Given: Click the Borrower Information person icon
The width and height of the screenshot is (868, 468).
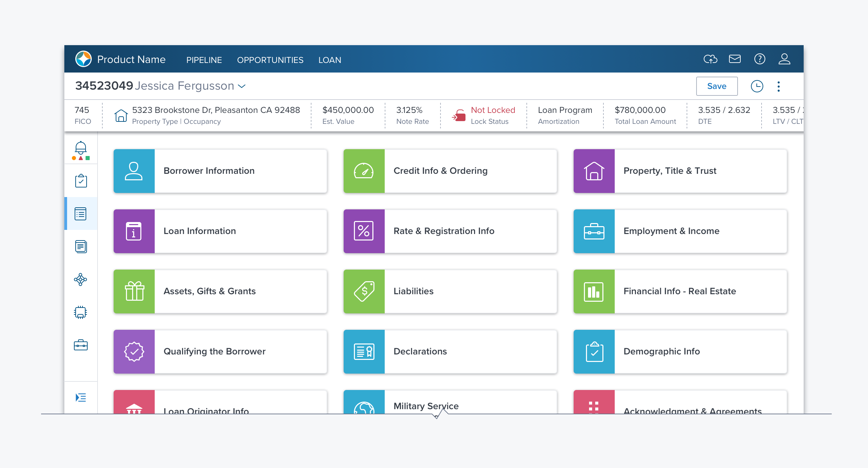Looking at the screenshot, I should (x=134, y=171).
